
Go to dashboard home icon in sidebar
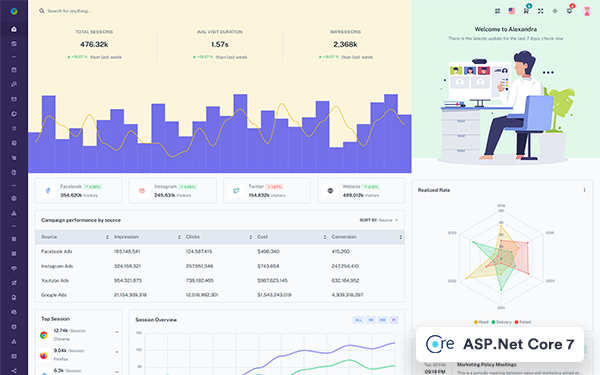(14, 29)
